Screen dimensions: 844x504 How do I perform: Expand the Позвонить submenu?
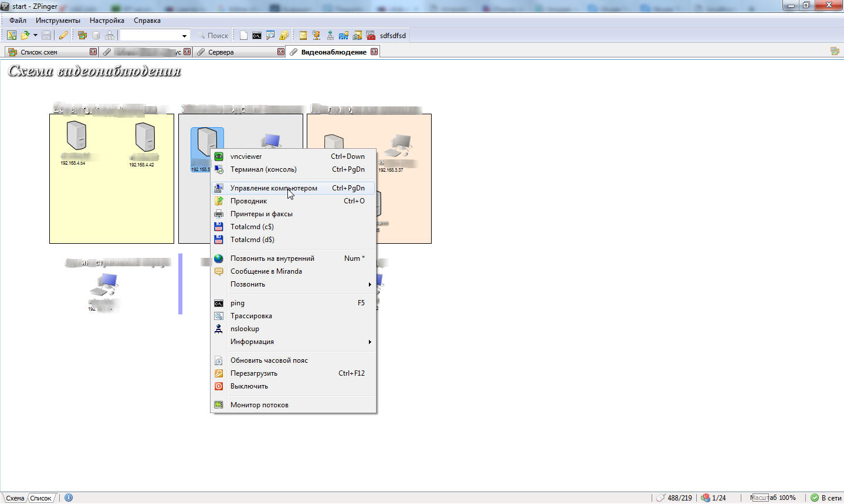(293, 284)
